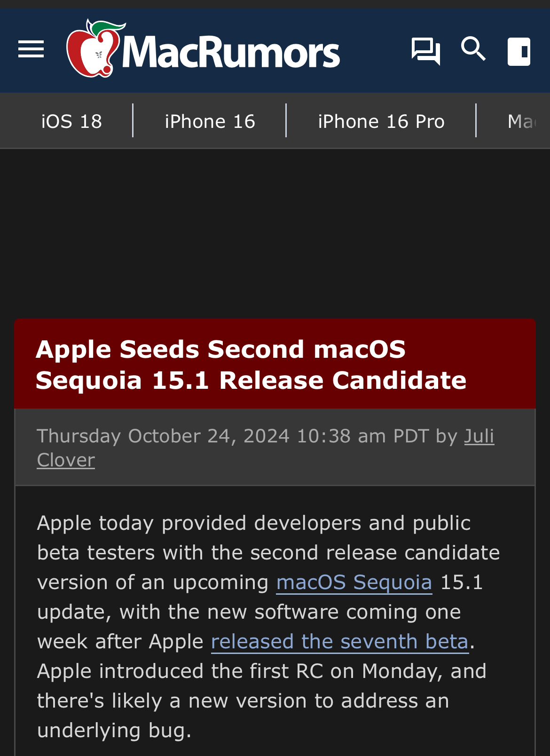Viewport: 550px width, 756px height.
Task: Select the iOS 18 navigation tab
Action: click(x=71, y=121)
